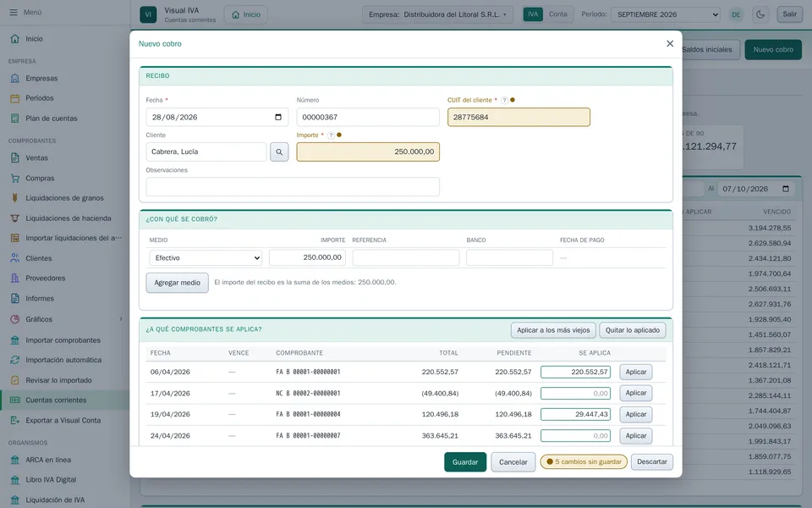812x508 pixels.
Task: Click the Liquidaciones de hacienda icon
Action: (15, 218)
